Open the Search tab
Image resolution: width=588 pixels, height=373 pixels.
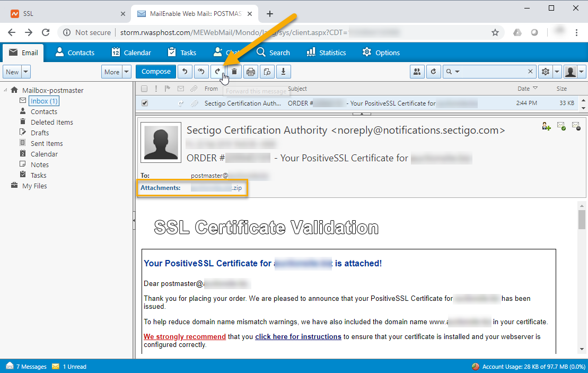coord(273,53)
